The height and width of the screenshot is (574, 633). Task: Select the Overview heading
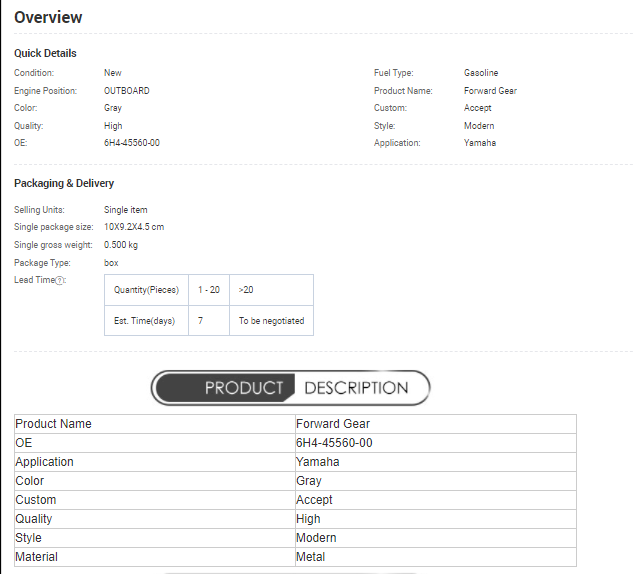click(48, 18)
